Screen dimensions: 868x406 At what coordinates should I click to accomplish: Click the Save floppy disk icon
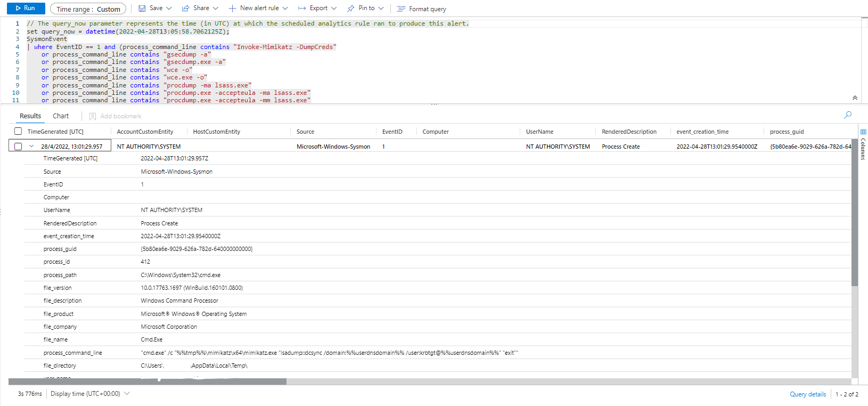click(142, 9)
